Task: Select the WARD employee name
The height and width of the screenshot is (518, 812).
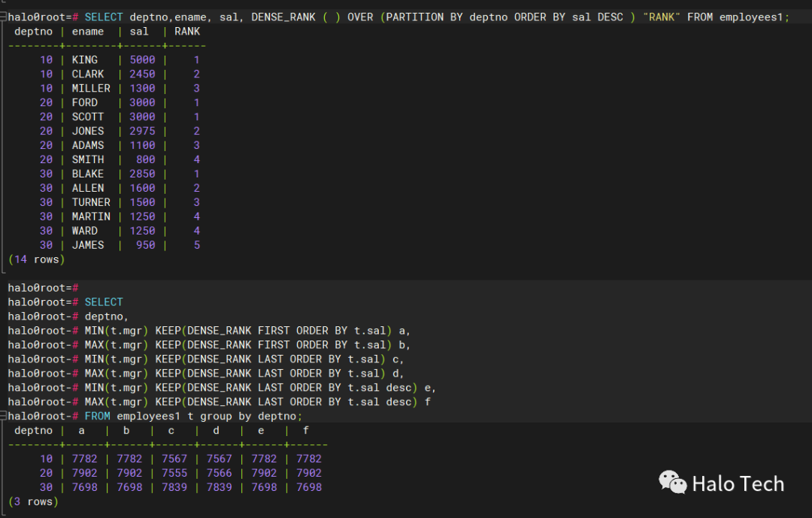Action: tap(84, 231)
